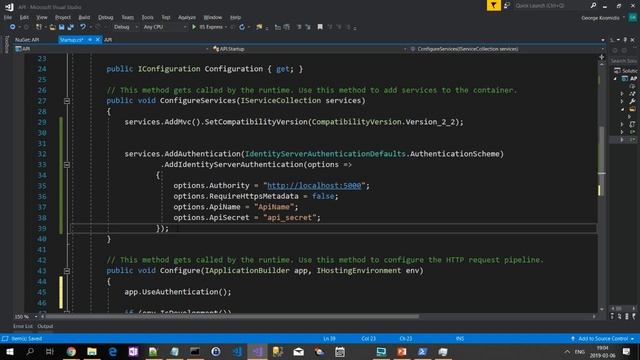Open the File menu
Image resolution: width=640 pixels, height=360 pixels.
pyautogui.click(x=8, y=17)
